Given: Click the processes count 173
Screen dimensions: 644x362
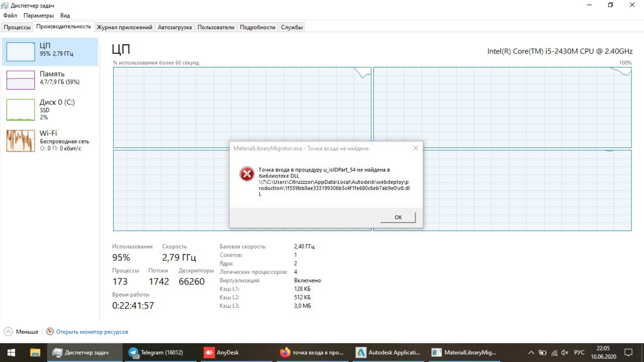Looking at the screenshot, I should (x=120, y=281).
